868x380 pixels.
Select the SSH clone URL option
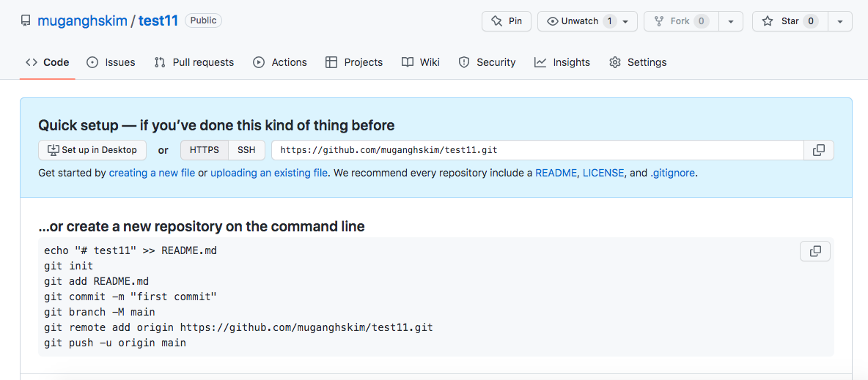pos(246,150)
